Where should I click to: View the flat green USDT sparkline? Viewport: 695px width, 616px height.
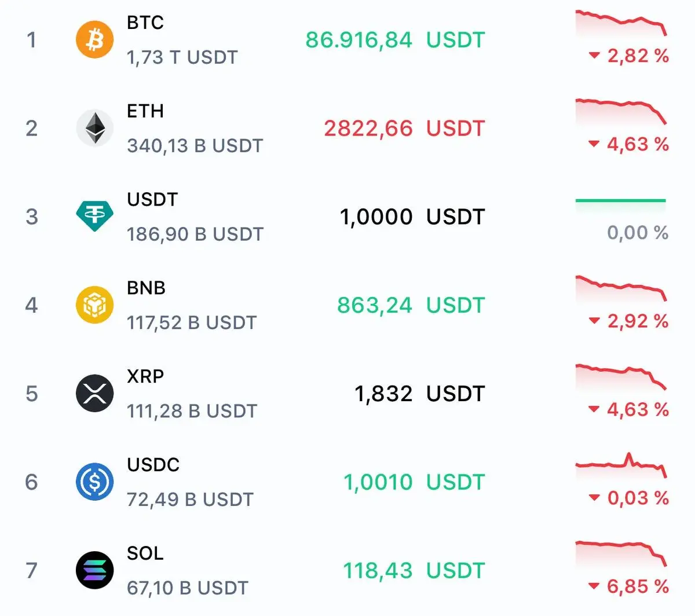(x=621, y=201)
